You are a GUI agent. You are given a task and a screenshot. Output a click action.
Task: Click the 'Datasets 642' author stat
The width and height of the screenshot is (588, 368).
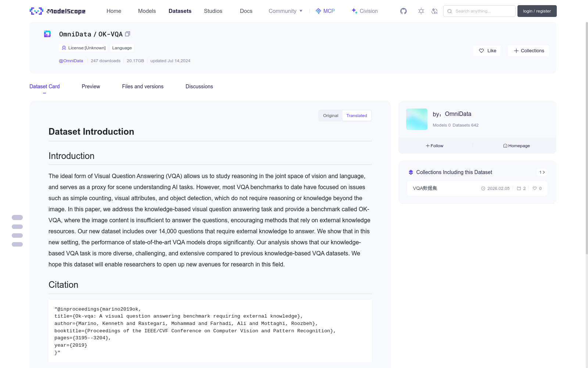click(x=466, y=125)
